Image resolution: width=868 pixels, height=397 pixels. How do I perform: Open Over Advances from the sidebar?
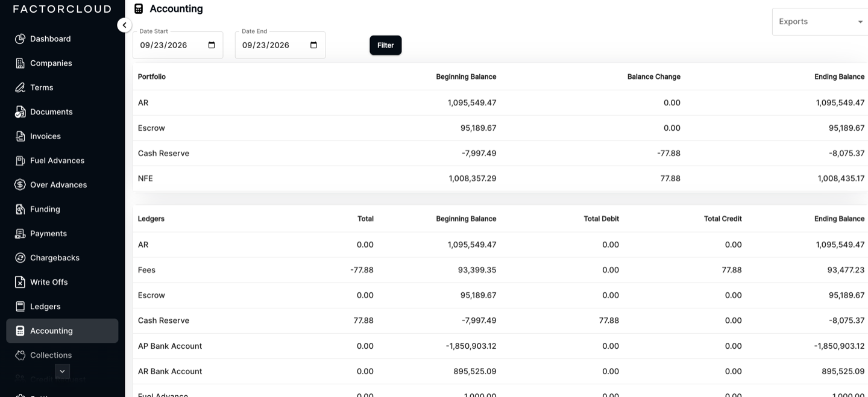pos(62,185)
